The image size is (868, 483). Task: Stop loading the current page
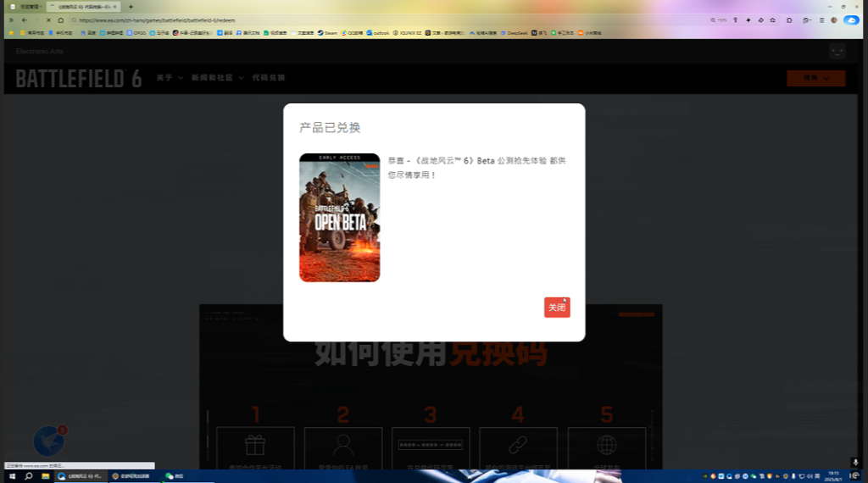coord(48,20)
